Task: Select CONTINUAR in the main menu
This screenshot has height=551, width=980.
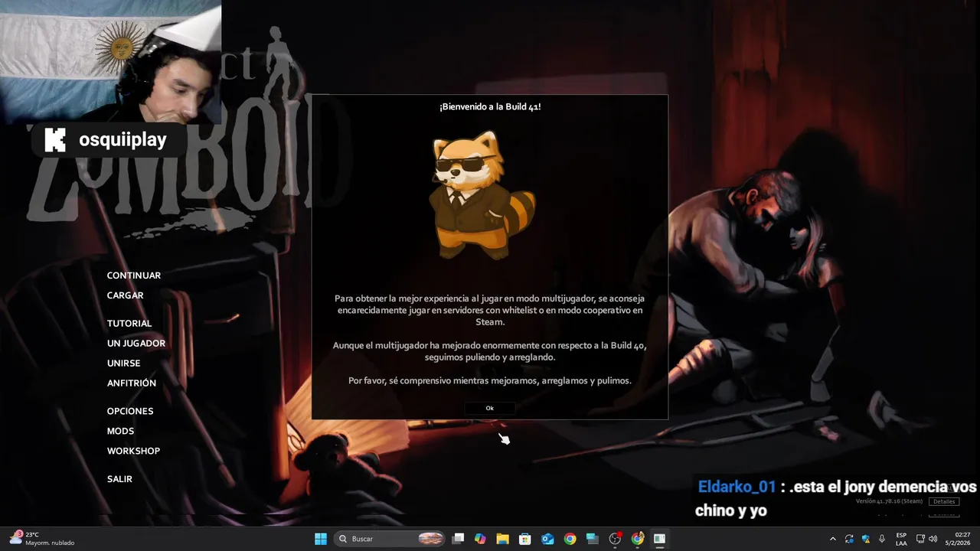Action: (x=134, y=275)
